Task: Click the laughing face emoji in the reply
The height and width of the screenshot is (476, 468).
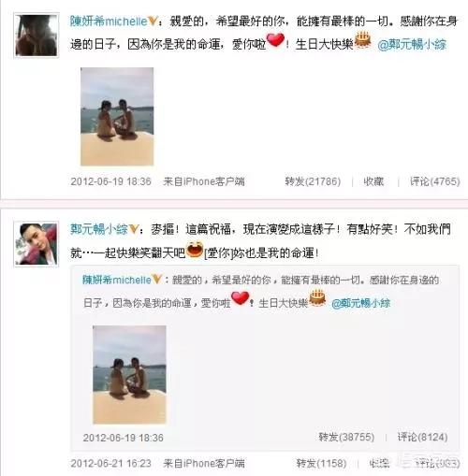Action: (195, 249)
